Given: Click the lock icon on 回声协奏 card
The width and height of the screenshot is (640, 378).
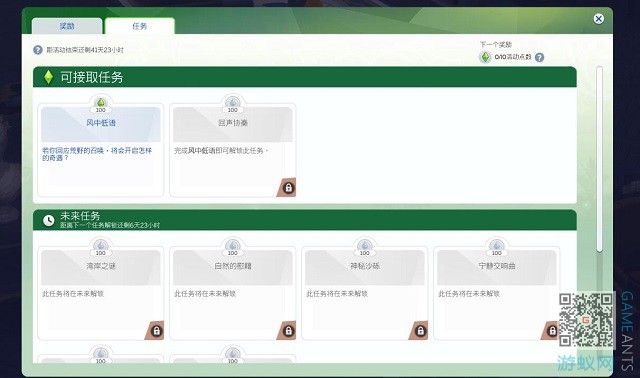Looking at the screenshot, I should (x=288, y=188).
